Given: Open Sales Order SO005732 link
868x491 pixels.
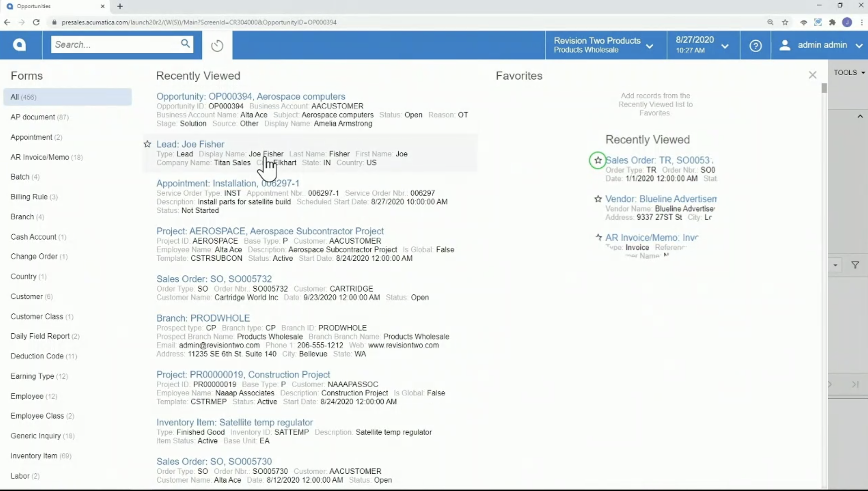Looking at the screenshot, I should (x=214, y=279).
